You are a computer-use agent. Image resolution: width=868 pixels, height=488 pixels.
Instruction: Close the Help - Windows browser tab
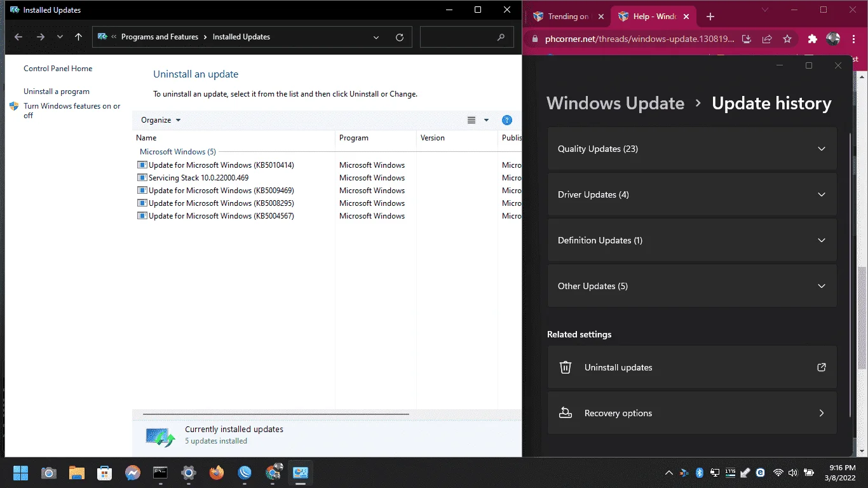click(685, 17)
